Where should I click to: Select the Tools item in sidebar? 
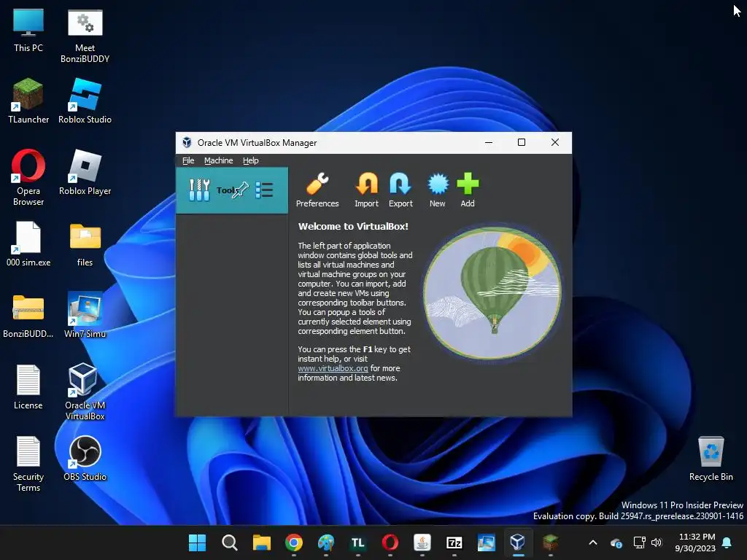coord(232,190)
